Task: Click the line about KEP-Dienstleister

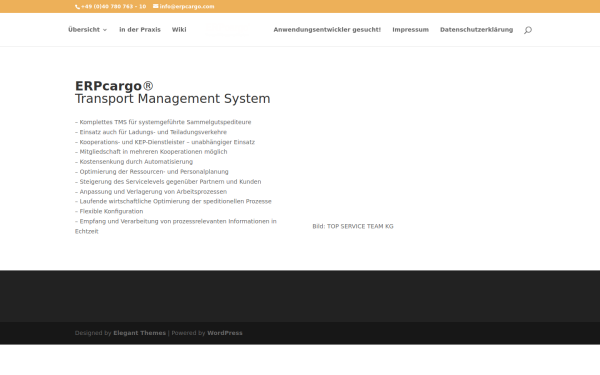Action: point(165,142)
